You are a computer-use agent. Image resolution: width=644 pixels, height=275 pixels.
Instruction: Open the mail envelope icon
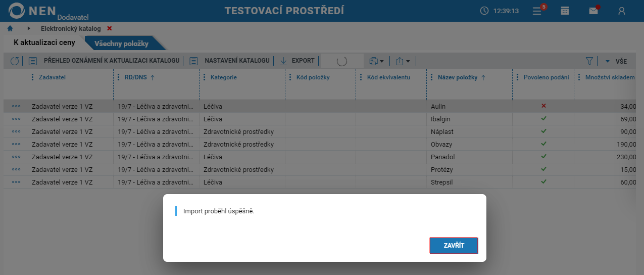point(594,11)
